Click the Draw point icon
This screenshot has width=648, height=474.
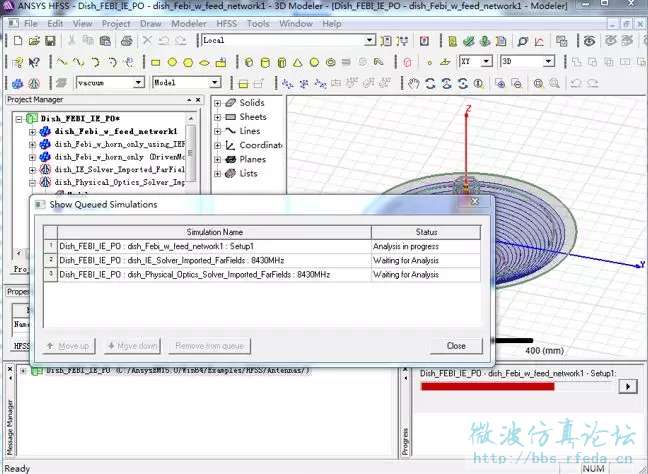click(429, 62)
